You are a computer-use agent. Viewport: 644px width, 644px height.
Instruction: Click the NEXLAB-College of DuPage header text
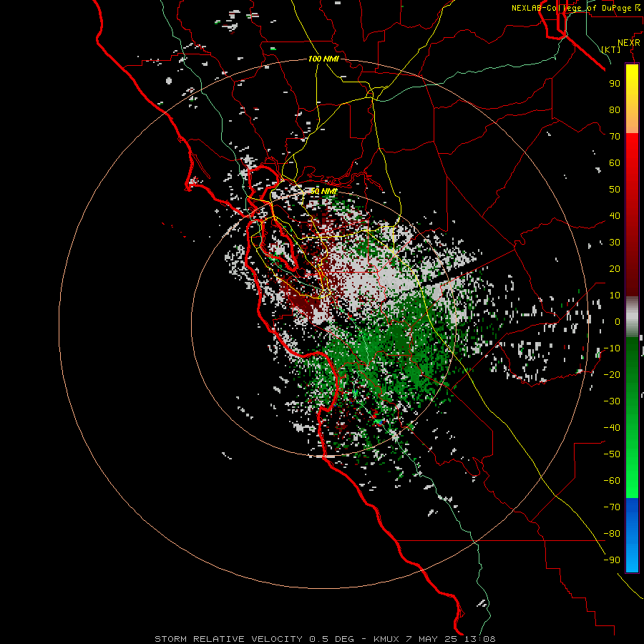tap(575, 8)
